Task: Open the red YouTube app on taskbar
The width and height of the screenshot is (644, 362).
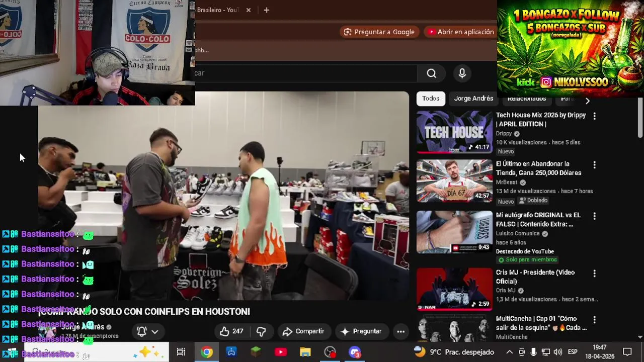Action: pos(281,352)
